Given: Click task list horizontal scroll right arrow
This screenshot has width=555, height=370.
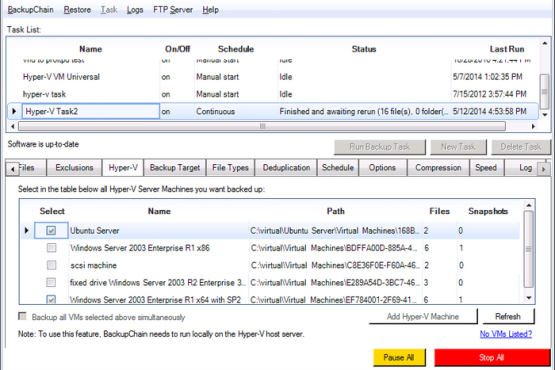Looking at the screenshot, I should [x=533, y=126].
